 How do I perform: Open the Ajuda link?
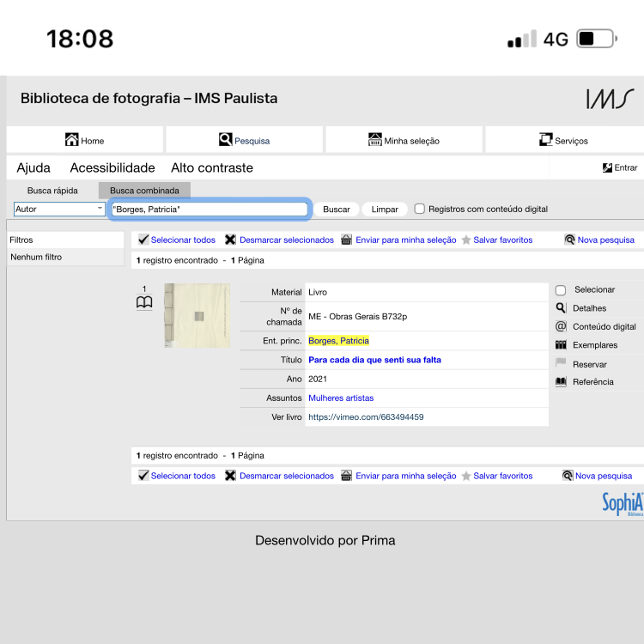33,167
